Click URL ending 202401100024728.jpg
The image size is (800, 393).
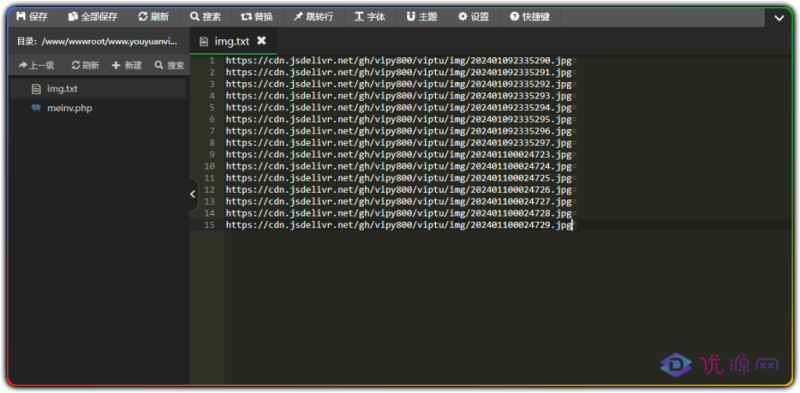[x=398, y=213]
